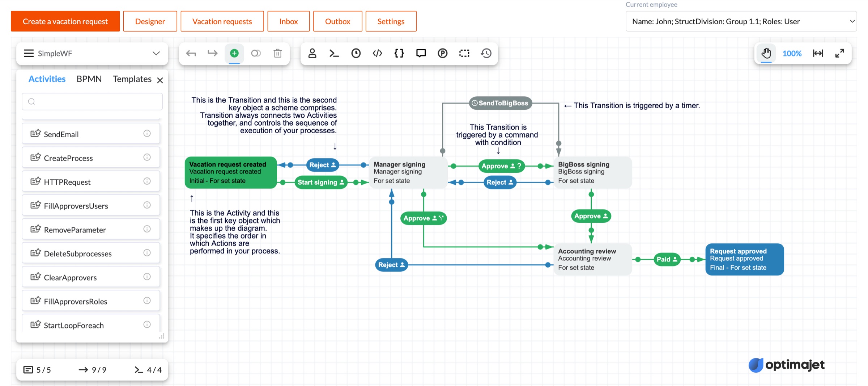The image size is (868, 386).
Task: Select the CreateProcess activity
Action: (x=91, y=158)
